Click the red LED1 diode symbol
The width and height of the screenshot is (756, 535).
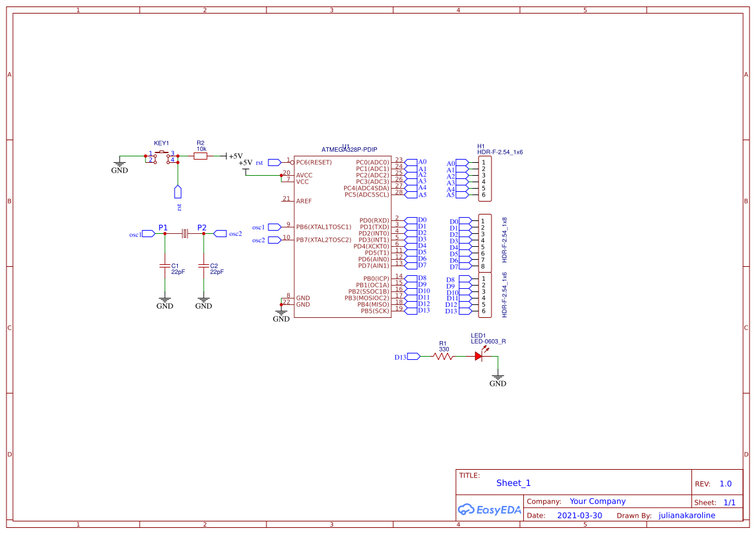coord(479,356)
